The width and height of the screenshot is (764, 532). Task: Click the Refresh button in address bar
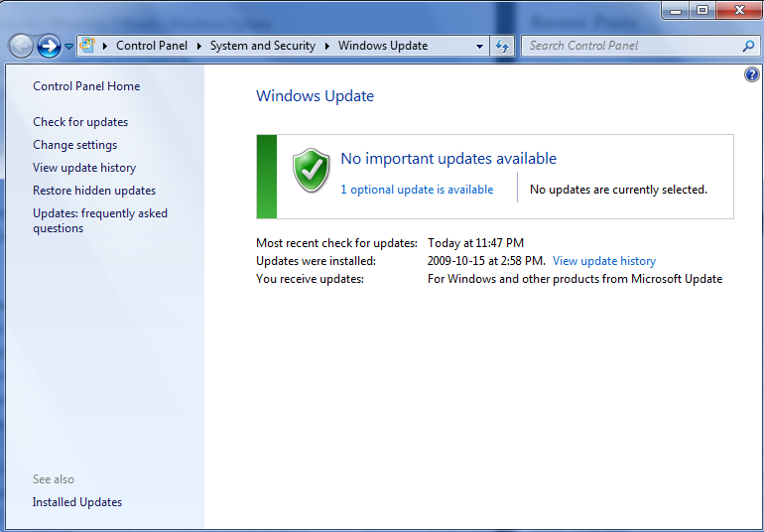coord(502,47)
